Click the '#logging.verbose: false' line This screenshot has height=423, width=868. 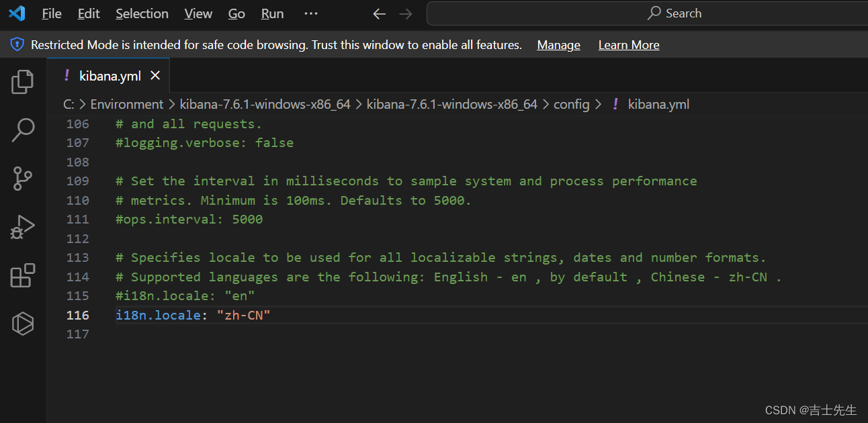[204, 142]
